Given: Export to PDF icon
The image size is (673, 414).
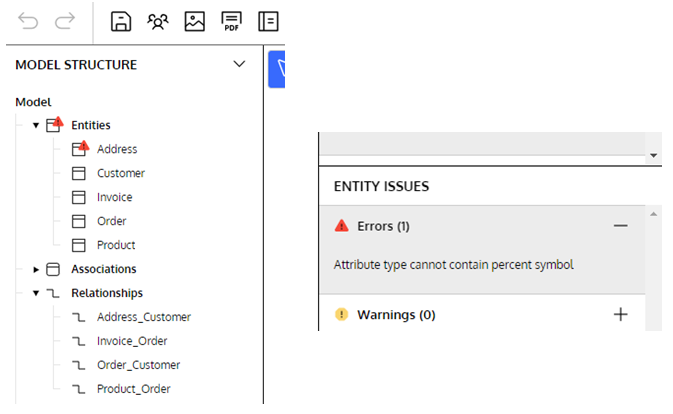Looking at the screenshot, I should (231, 21).
